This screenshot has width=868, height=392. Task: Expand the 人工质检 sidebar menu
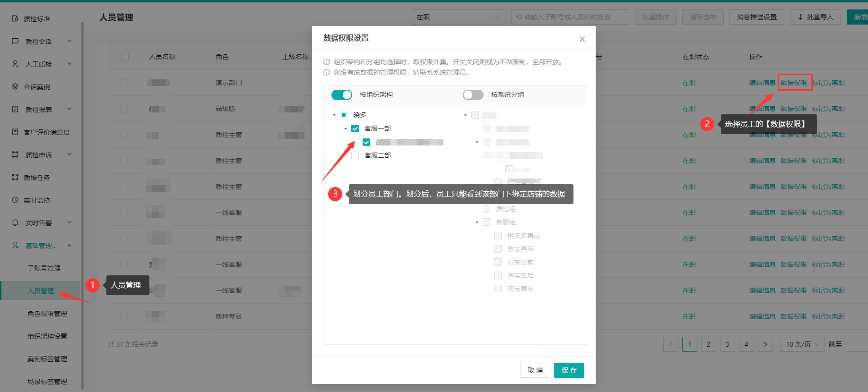point(69,64)
